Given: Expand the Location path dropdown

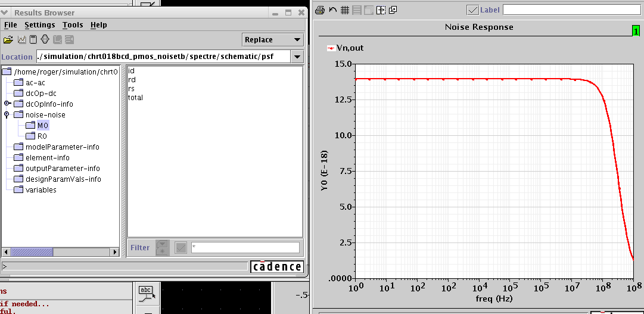Looking at the screenshot, I should [297, 57].
